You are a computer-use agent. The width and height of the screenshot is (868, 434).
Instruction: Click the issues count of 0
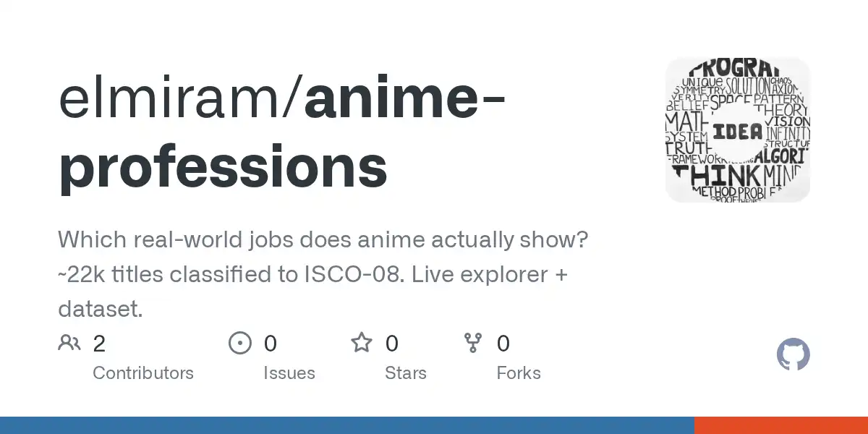pos(271,344)
